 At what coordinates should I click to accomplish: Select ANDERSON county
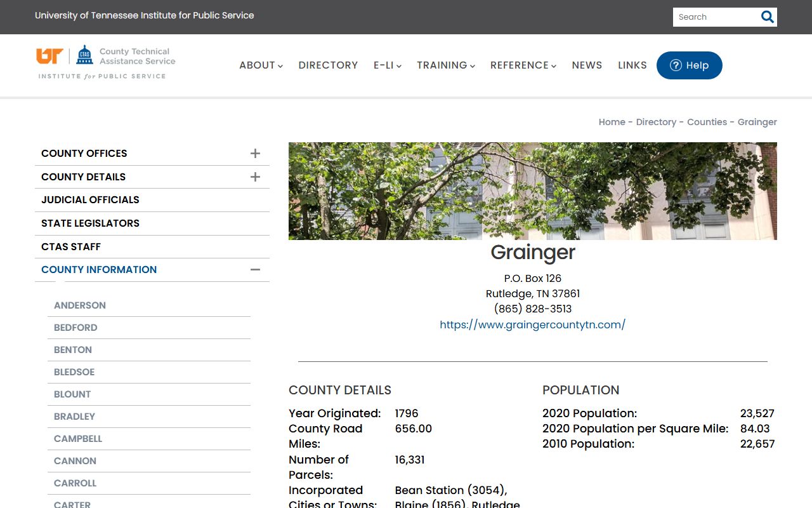point(80,305)
